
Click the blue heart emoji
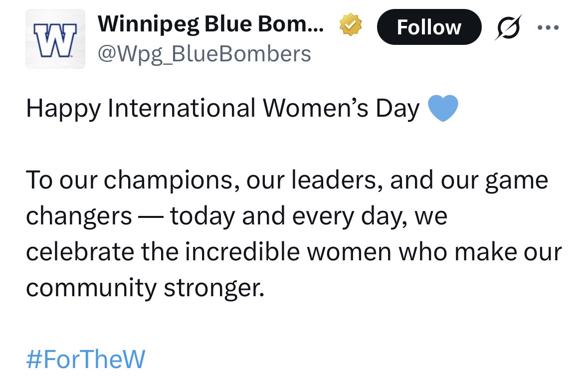443,109
